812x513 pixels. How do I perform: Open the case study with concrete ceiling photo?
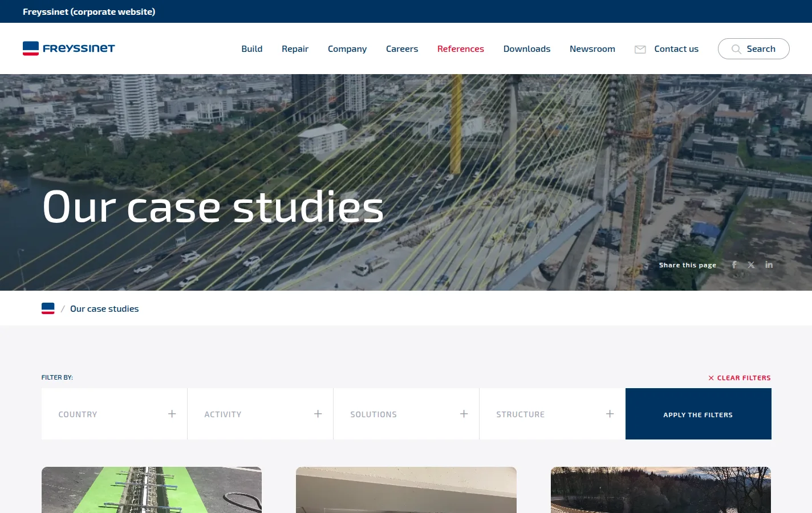pos(406,490)
